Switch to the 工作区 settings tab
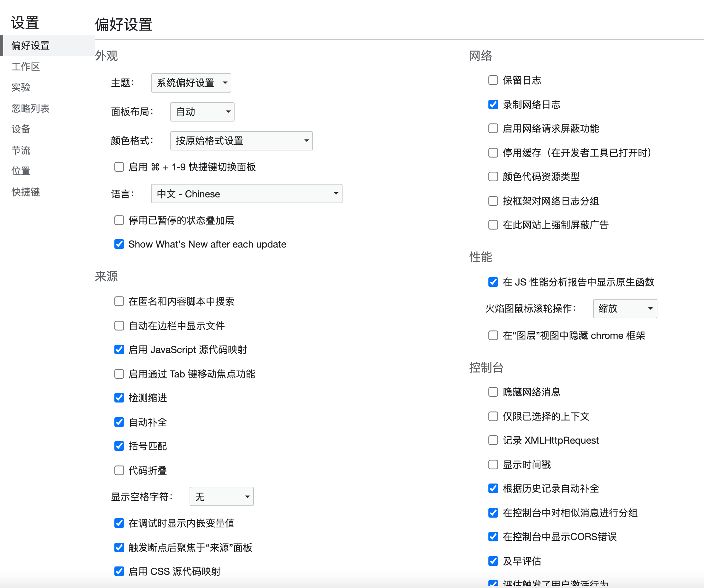The image size is (704, 588). (25, 67)
